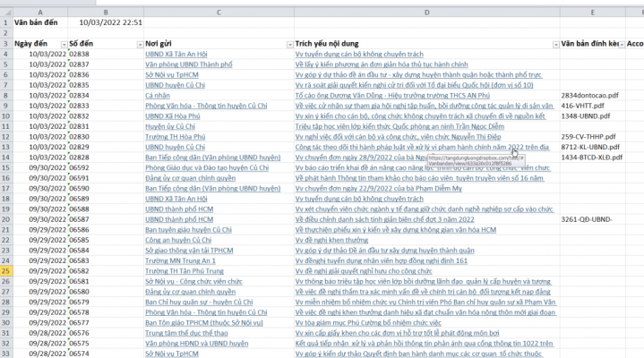Open link 'Phòng Giáo dục và Đào tạo huyện Củ Chi'
The image size is (644, 358).
(207, 167)
